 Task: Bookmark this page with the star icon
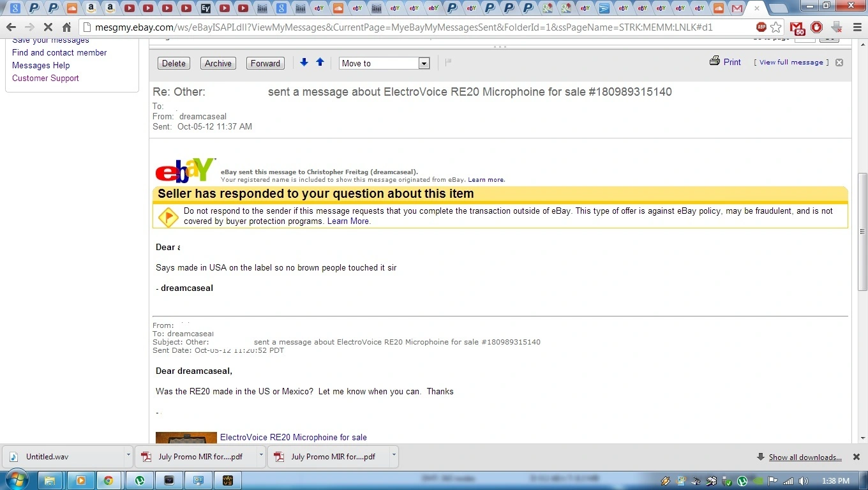[776, 27]
